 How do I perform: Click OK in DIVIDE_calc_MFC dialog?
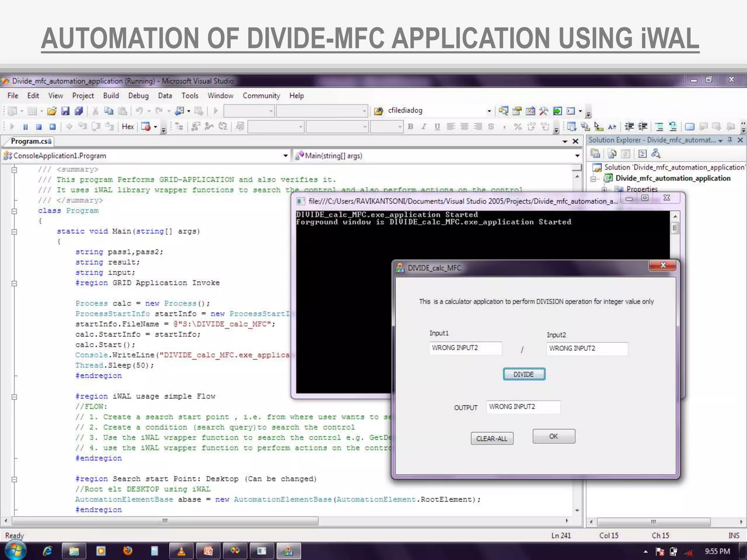[554, 436]
